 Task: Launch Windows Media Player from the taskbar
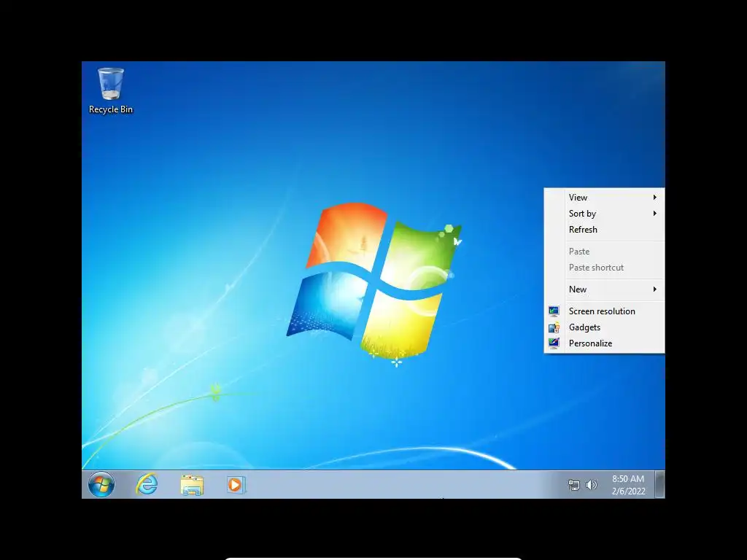coord(236,485)
